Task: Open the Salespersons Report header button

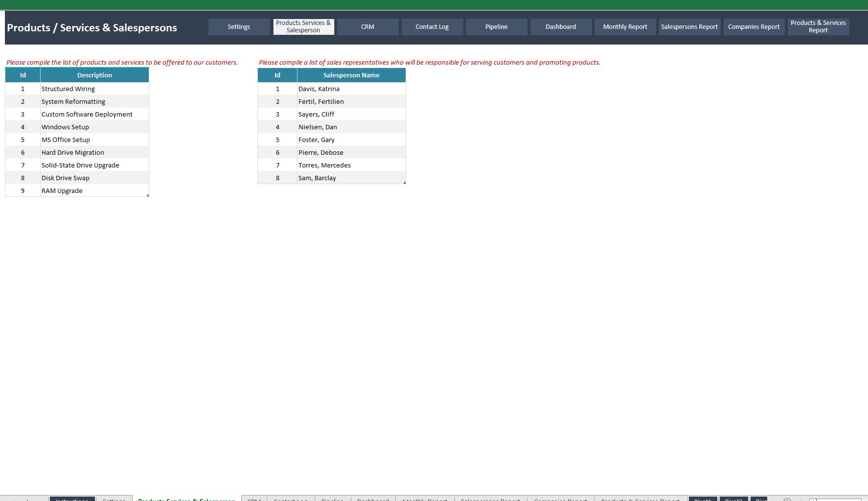Action: (689, 27)
